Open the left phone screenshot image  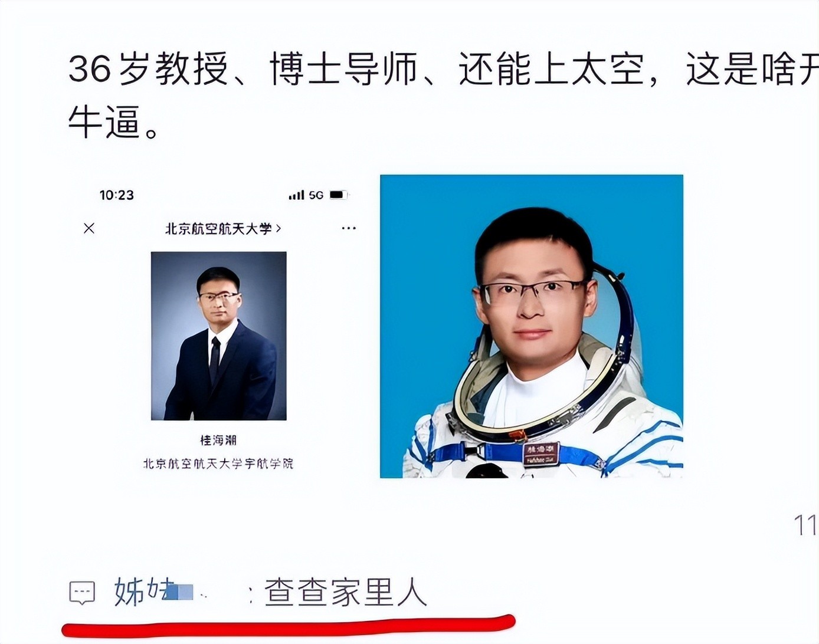[219, 327]
